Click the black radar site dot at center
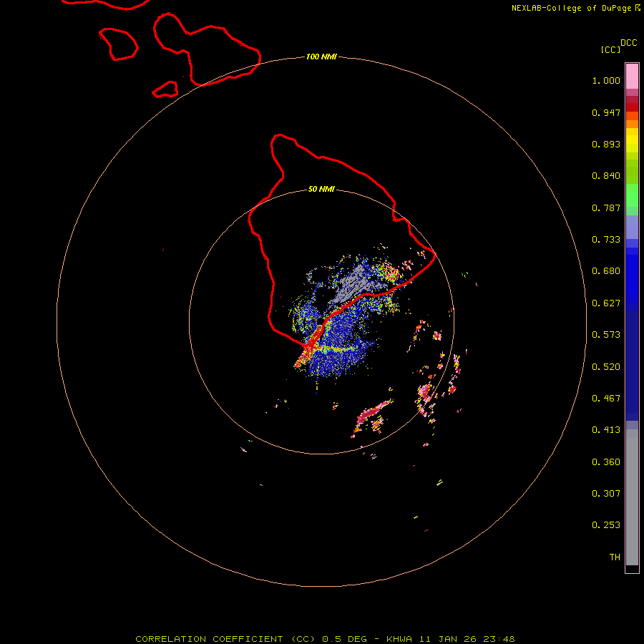 (x=320, y=321)
